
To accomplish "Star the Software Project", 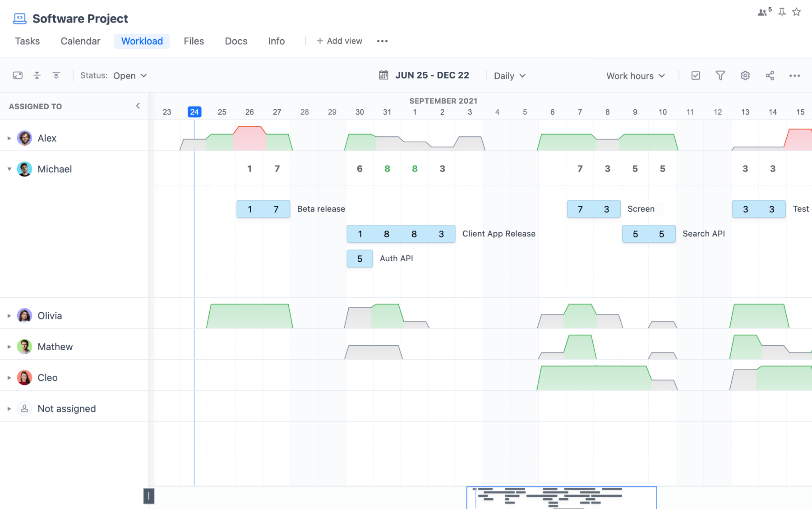I will pos(796,12).
